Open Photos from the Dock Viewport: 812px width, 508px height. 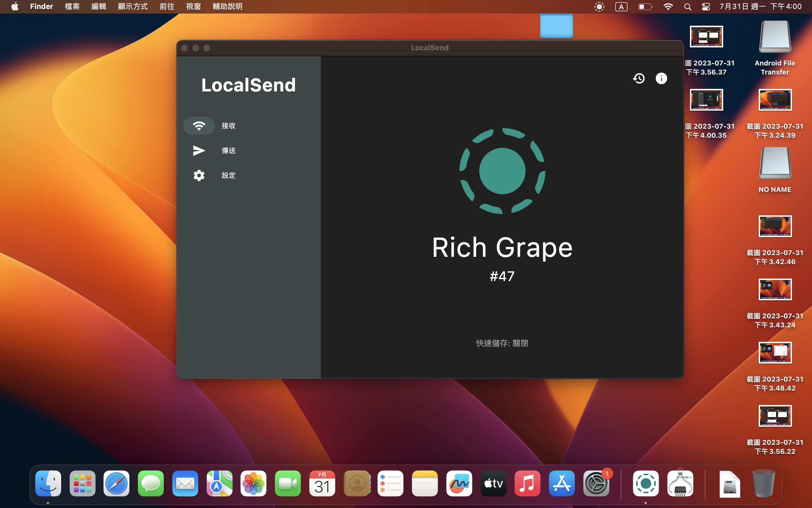click(x=253, y=483)
